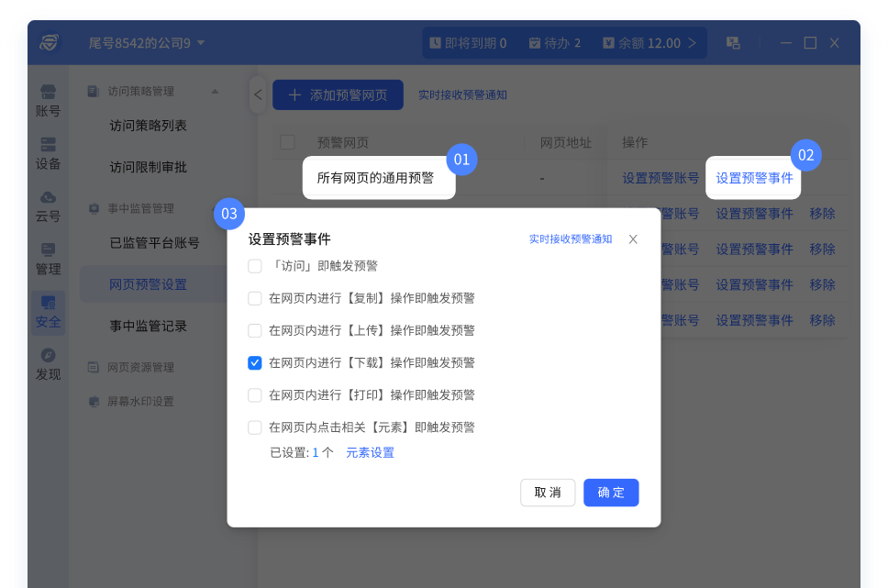Screen dimensions: 888x588
Task: Open the company name dropdown 尾号8542的公司9
Action: (x=147, y=43)
